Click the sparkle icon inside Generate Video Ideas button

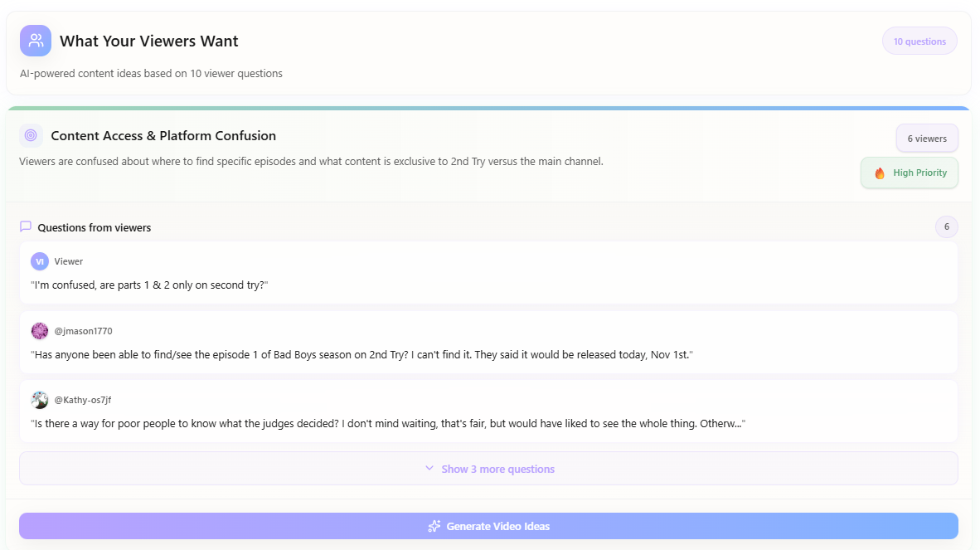[x=434, y=526]
